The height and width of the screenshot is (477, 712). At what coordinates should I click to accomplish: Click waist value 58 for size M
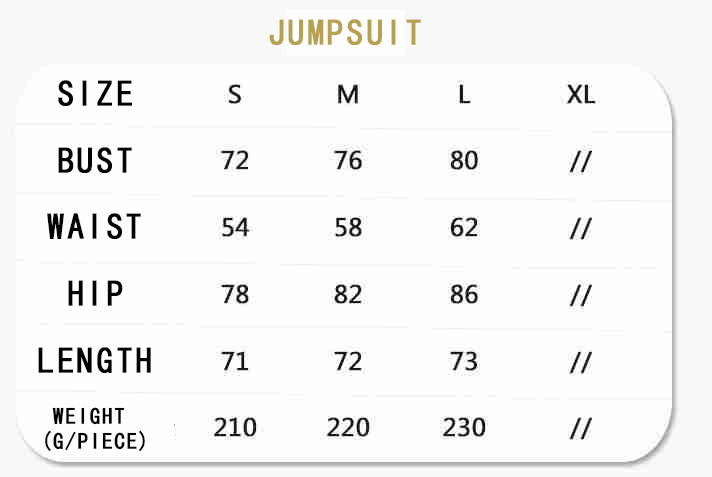point(348,228)
